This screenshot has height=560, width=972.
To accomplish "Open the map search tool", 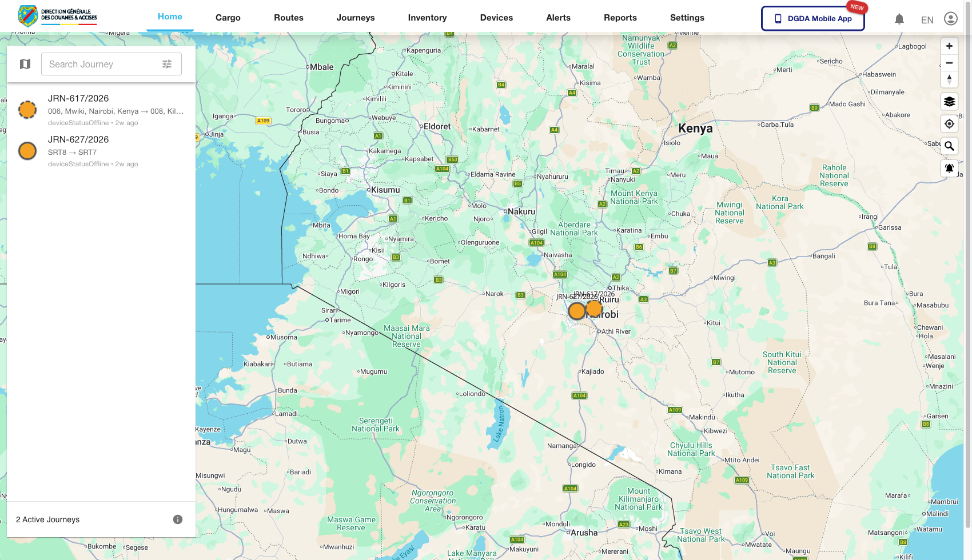I will (x=949, y=146).
